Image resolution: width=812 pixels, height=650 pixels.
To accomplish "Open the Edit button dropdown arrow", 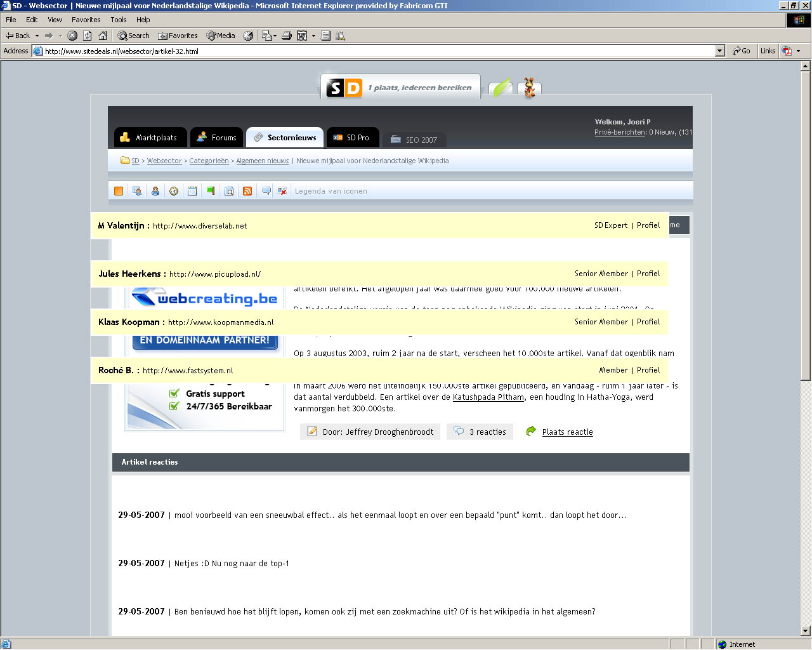I will click(x=313, y=36).
